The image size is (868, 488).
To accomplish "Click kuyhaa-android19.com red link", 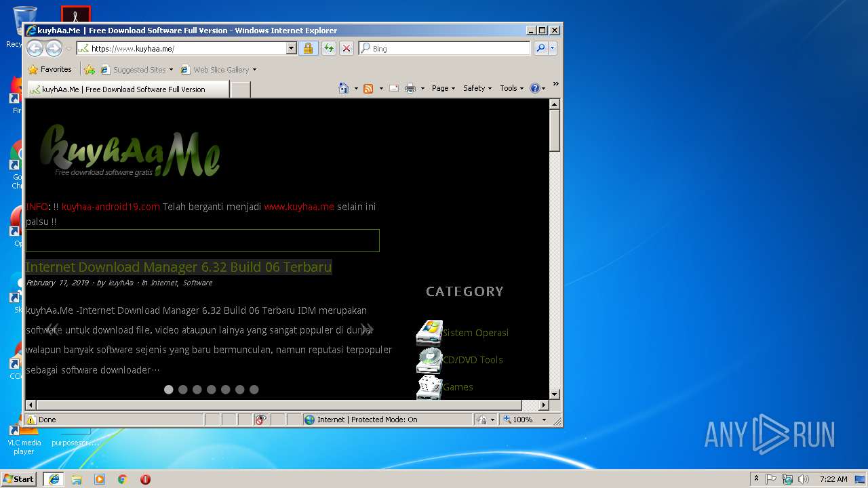I will 111,207.
